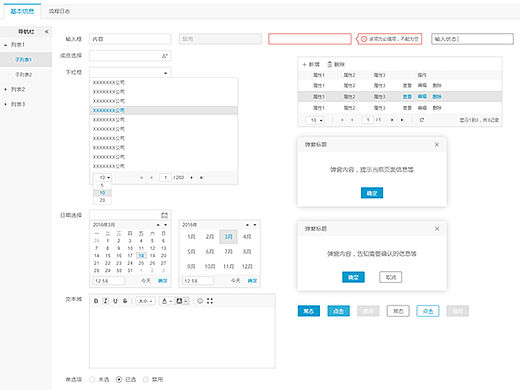This screenshot has width=520, height=390.
Task: Pick day 18 in the March calendar
Action: pyautogui.click(x=141, y=256)
